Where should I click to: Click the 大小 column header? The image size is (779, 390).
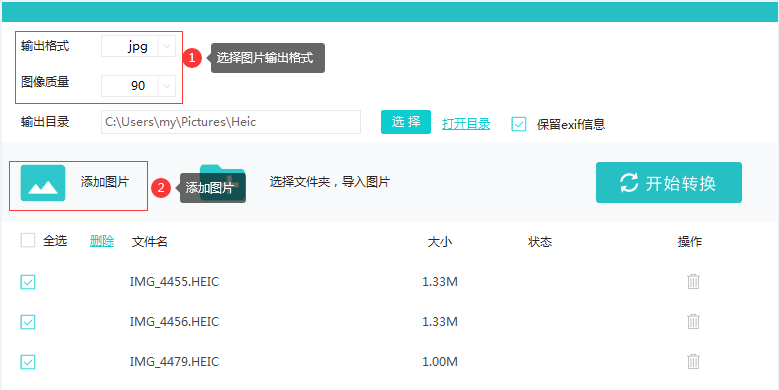pos(440,242)
